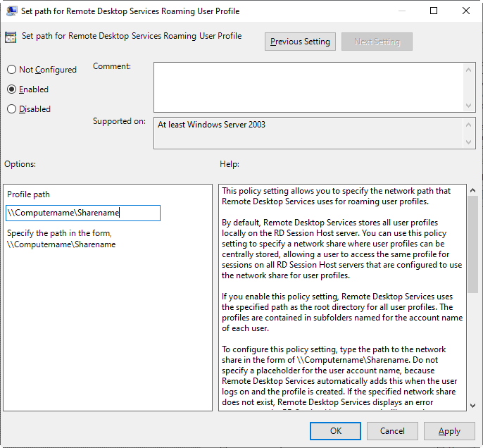Click the Help pane scrollbar thumb

(x=473, y=244)
